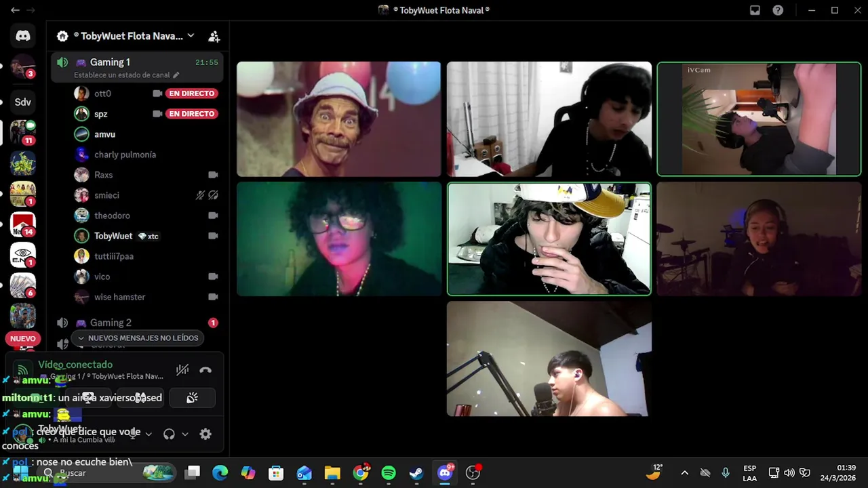Expand server menu chevron by server name
Screen dimensions: 868x488
pyautogui.click(x=191, y=36)
